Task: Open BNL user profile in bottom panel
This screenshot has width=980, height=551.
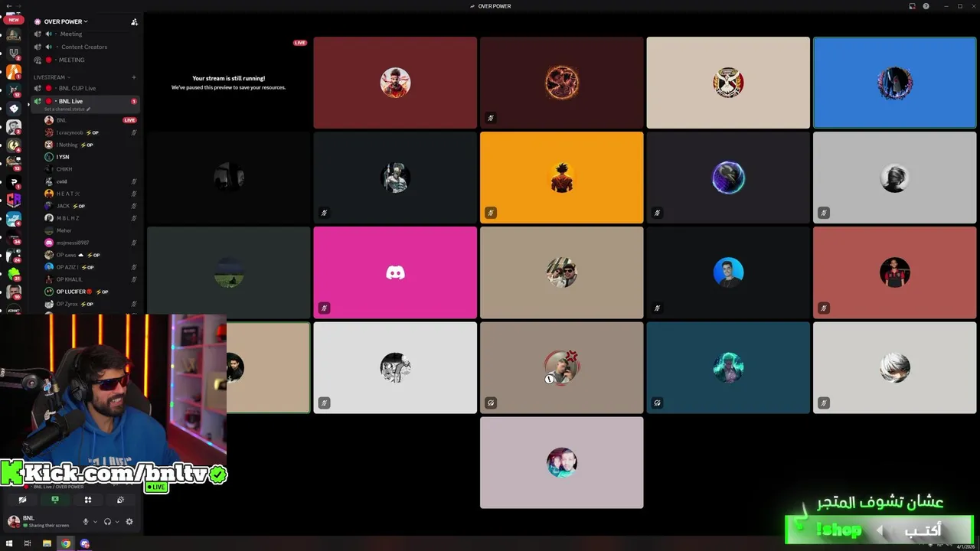Action: tap(40, 521)
